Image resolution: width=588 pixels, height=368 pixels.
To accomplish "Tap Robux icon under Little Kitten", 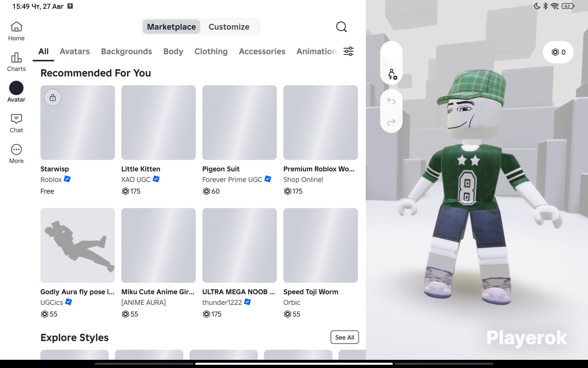I will coord(125,191).
